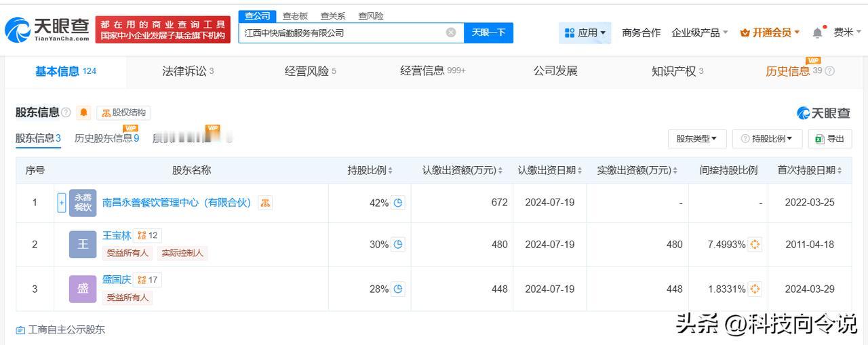
Task: Click the 实际控制人 tag under 王宝林
Action: [182, 253]
